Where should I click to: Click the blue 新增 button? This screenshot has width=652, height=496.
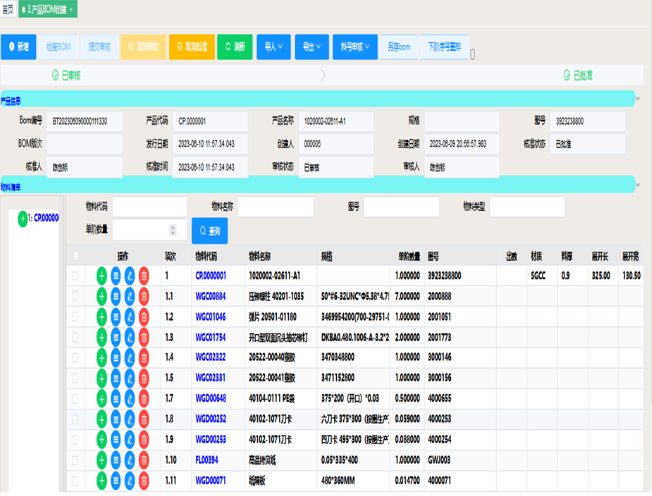(18, 46)
